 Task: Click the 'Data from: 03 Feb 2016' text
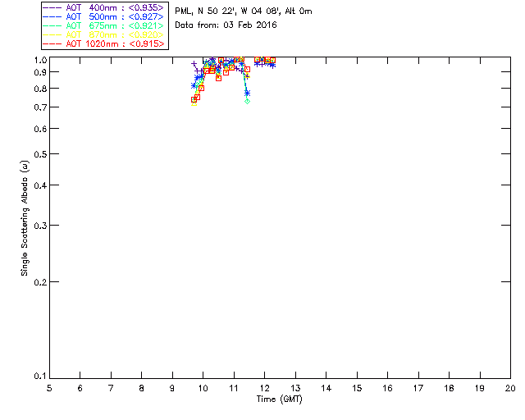click(226, 25)
